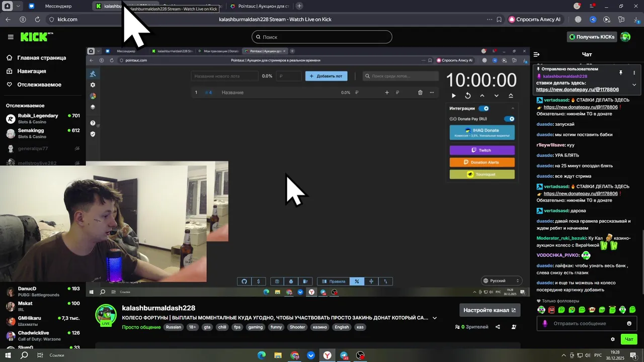Click VODOCHKA_PIVKO username in chat

tap(558, 255)
